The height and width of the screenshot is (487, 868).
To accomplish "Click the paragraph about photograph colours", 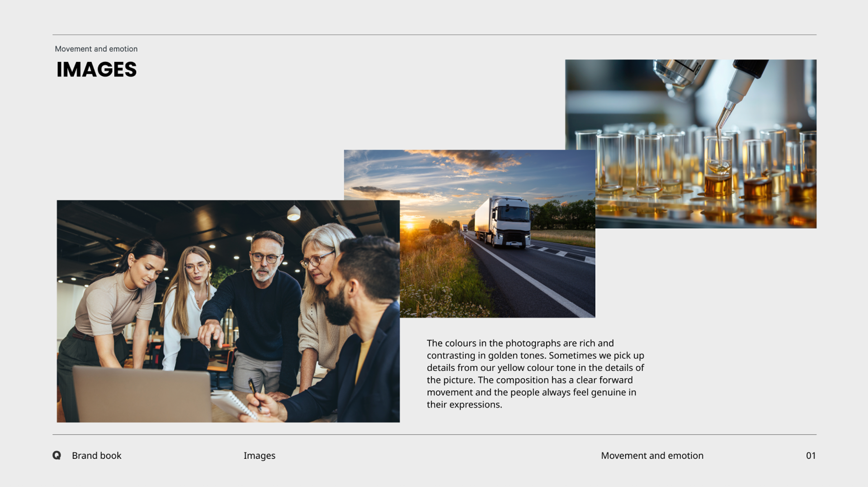I will (x=535, y=374).
